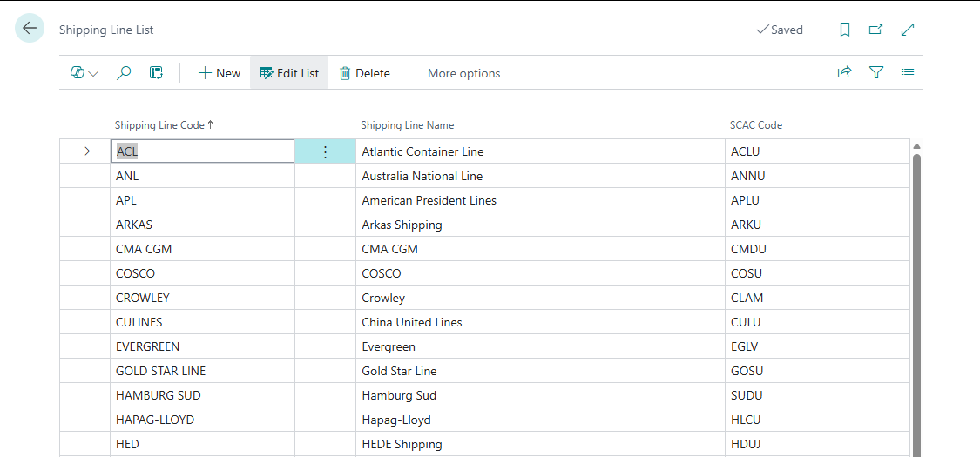This screenshot has height=457, width=980.
Task: Select the GOLD STAR LINE code cell
Action: click(202, 371)
